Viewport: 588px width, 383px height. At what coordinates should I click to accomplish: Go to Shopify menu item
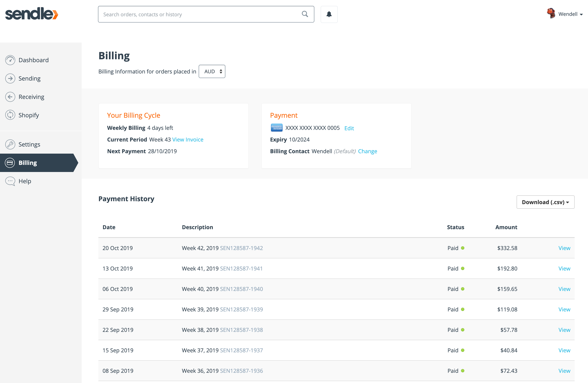[x=29, y=115]
